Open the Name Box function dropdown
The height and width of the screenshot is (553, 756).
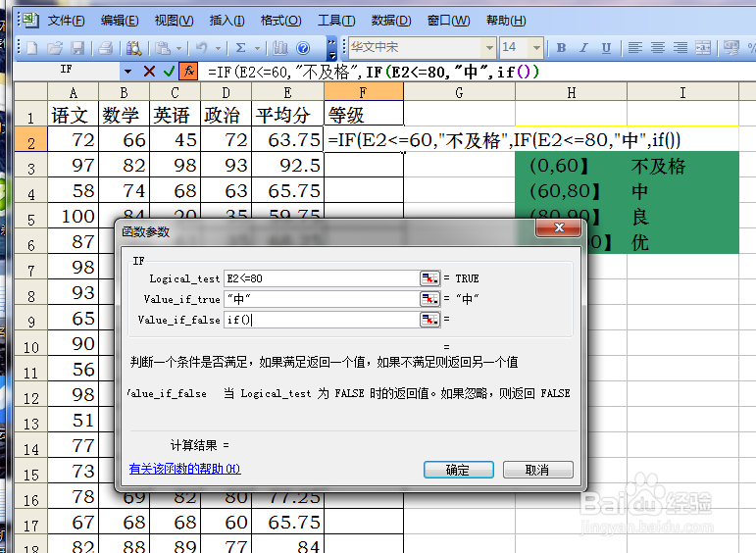click(x=127, y=72)
